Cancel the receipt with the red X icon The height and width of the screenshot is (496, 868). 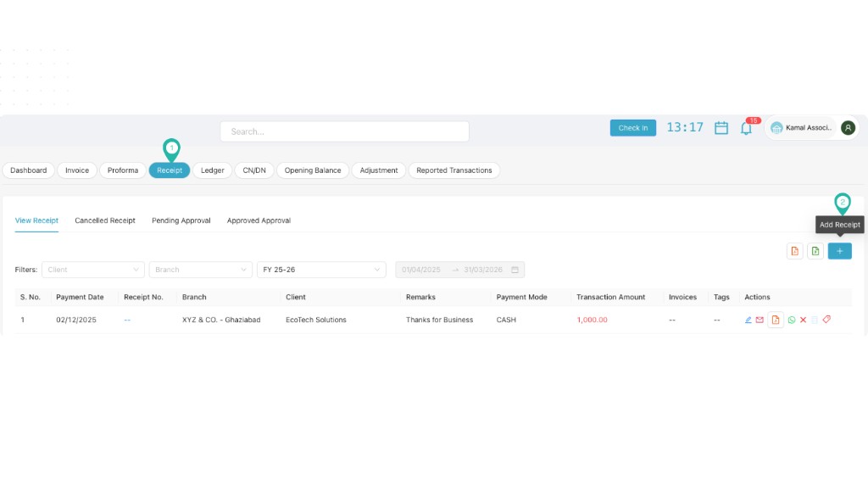[x=803, y=320]
